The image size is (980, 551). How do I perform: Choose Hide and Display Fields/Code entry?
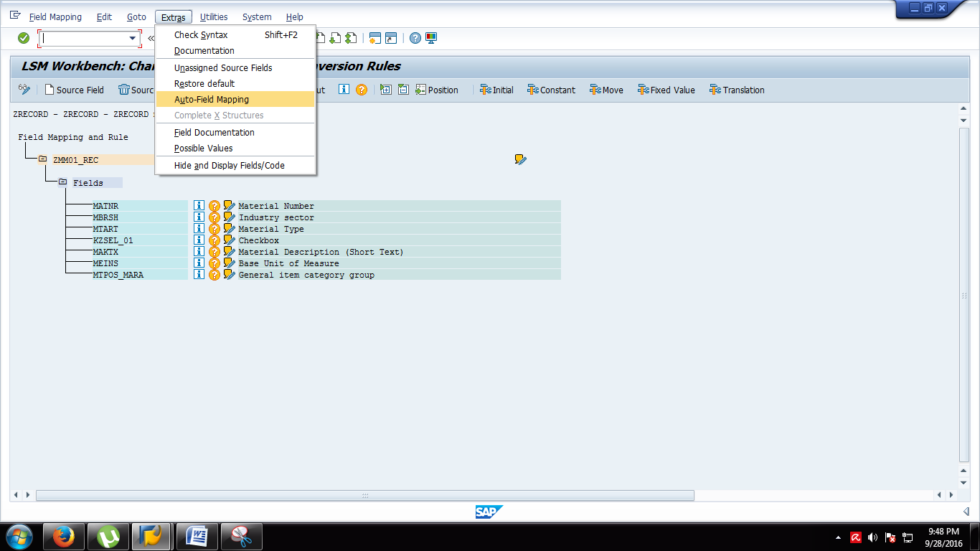235,166
